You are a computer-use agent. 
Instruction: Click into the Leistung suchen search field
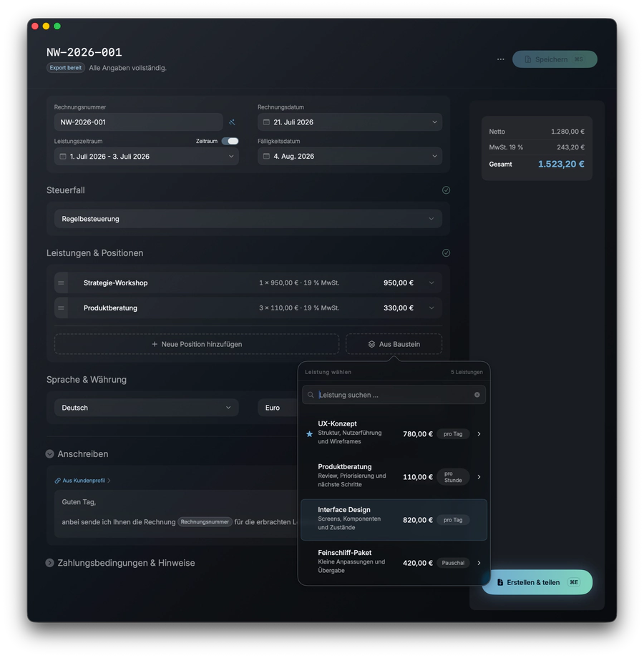click(x=394, y=395)
